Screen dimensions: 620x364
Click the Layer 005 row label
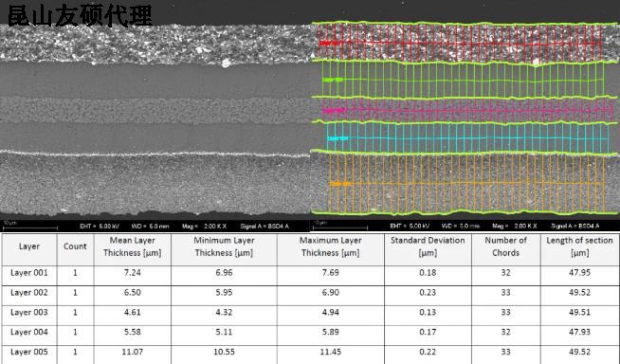tap(29, 352)
